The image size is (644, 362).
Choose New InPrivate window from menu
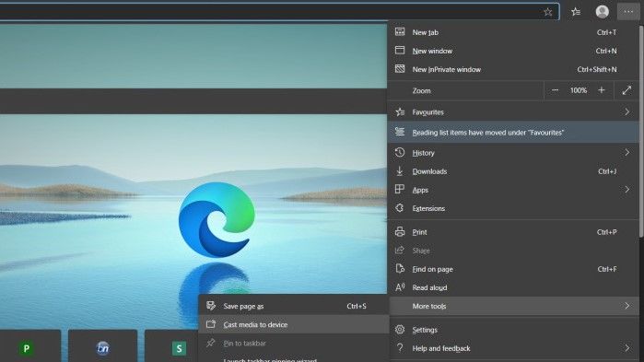(513, 69)
